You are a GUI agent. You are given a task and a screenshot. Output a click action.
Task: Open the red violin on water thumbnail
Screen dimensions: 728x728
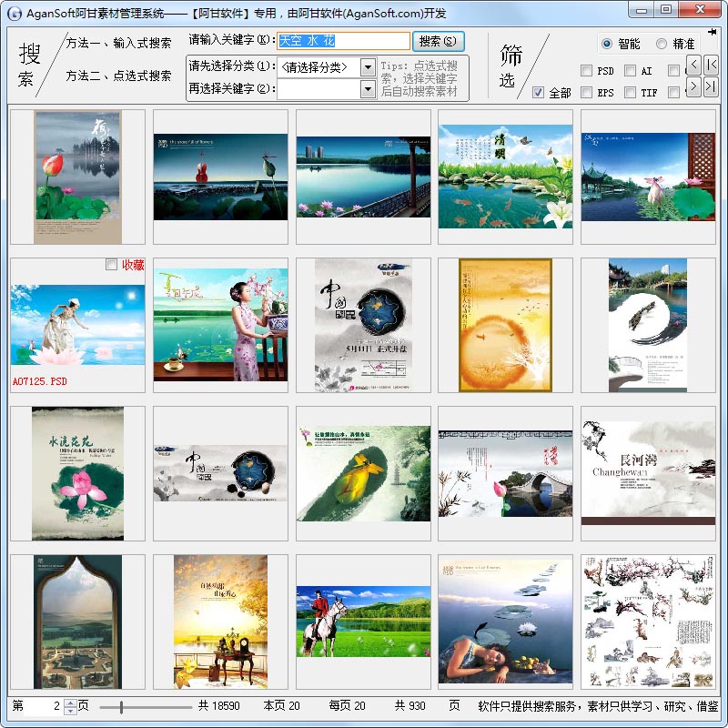click(x=220, y=177)
